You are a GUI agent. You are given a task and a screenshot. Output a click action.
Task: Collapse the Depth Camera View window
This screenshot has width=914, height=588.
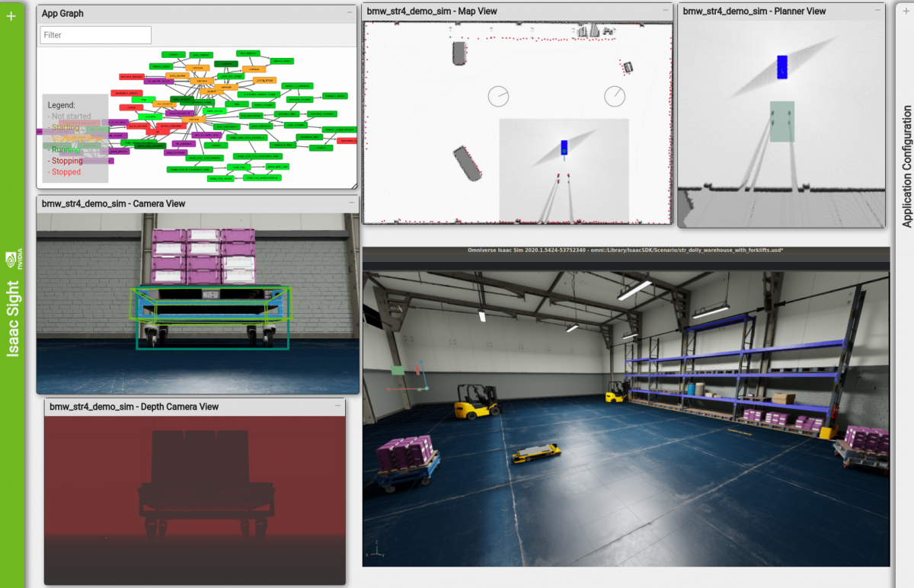(337, 407)
